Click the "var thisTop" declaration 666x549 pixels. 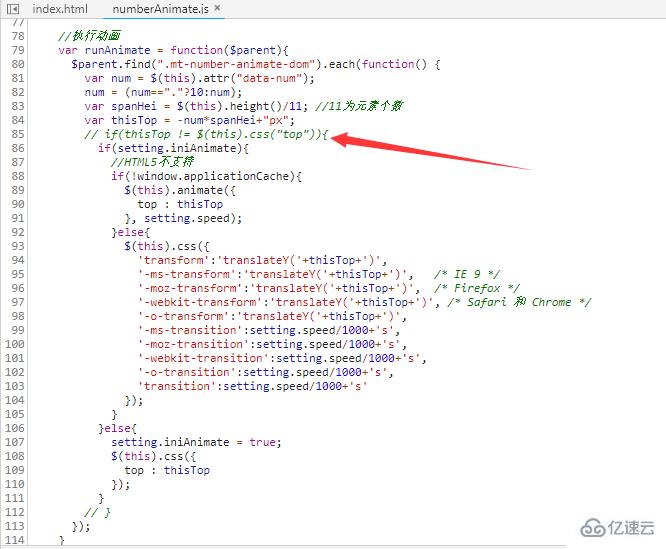tap(121, 120)
